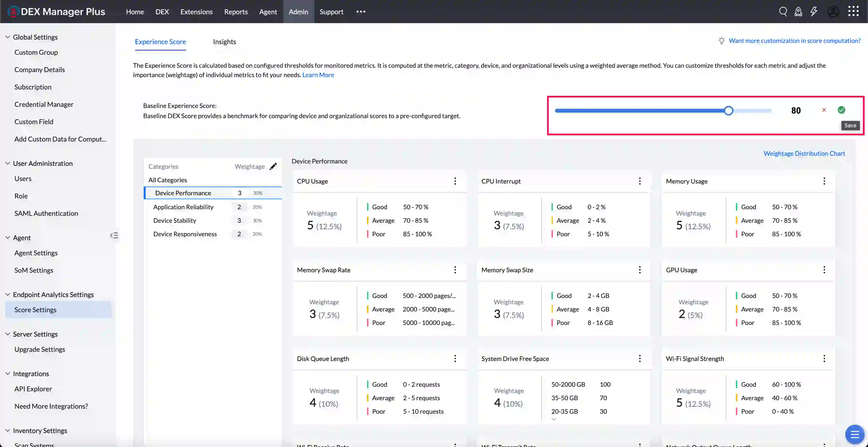
Task: Open the apps grid launcher icon
Action: (854, 11)
